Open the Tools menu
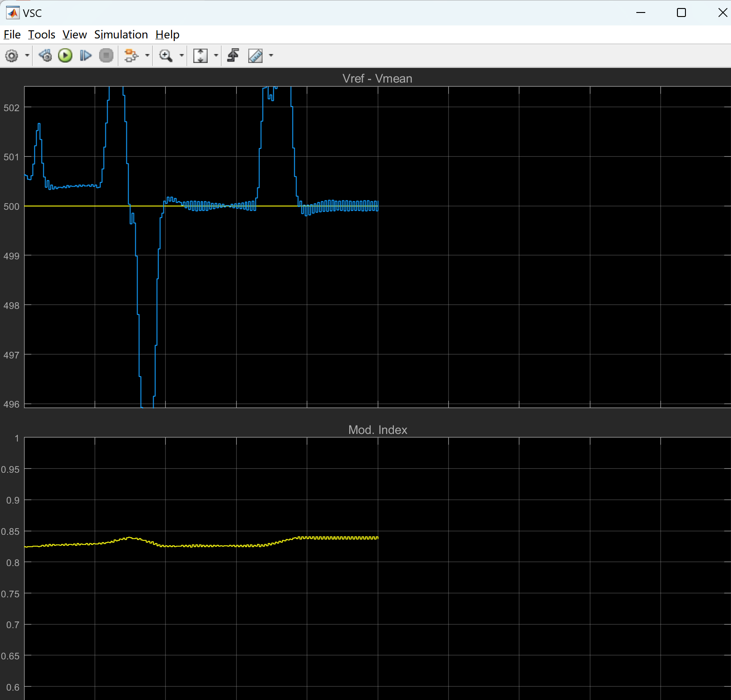 pyautogui.click(x=42, y=35)
